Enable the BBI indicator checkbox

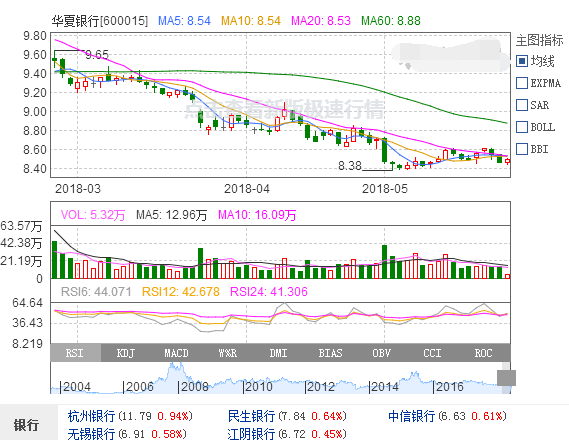pyautogui.click(x=522, y=149)
